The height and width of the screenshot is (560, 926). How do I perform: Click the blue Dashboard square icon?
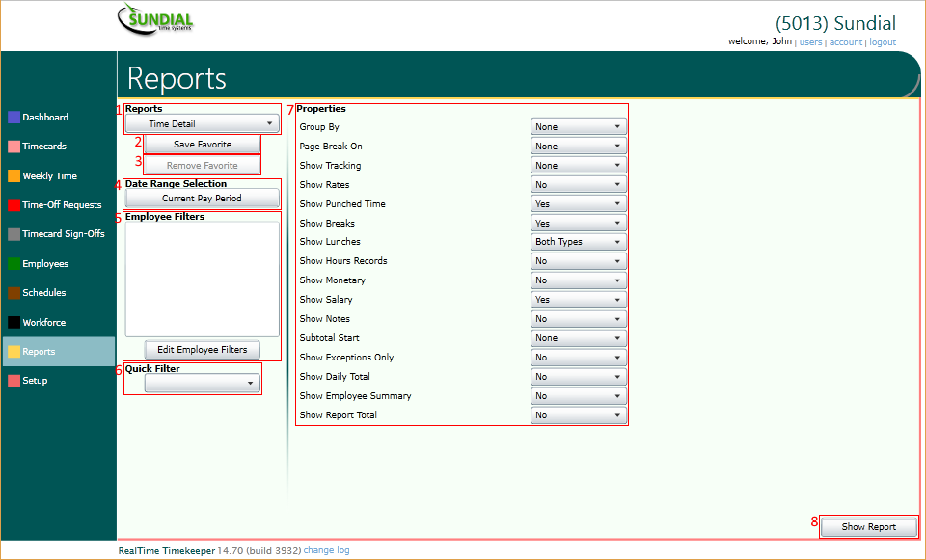[x=14, y=117]
